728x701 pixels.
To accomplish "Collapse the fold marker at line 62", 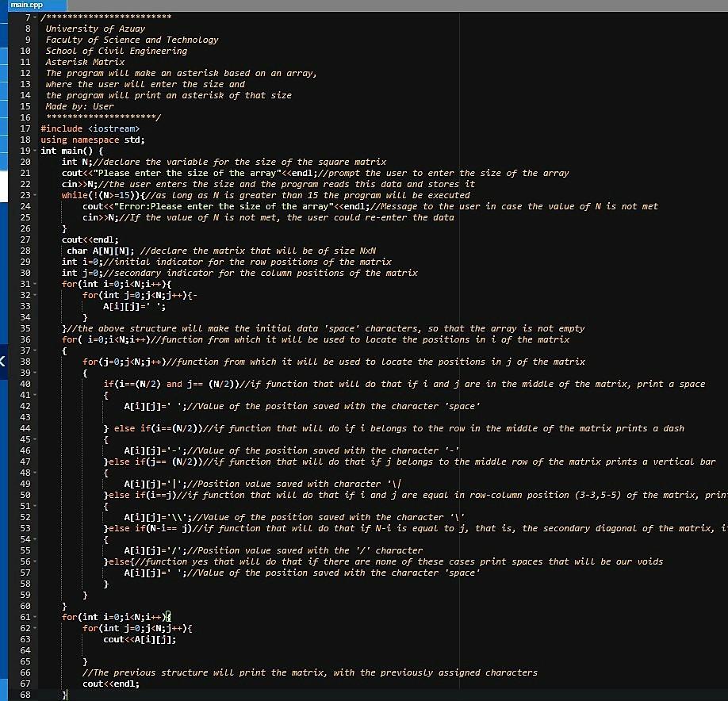I will point(35,629).
